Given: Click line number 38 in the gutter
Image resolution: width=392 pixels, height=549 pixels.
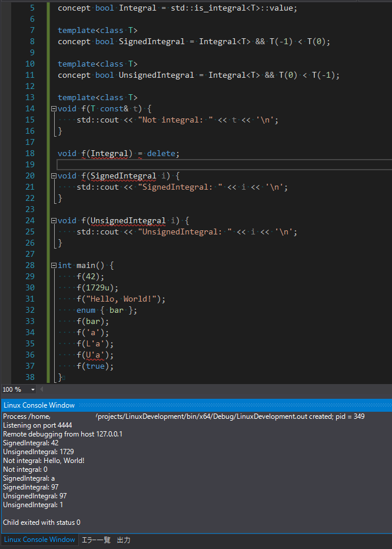Looking at the screenshot, I should [x=30, y=378].
